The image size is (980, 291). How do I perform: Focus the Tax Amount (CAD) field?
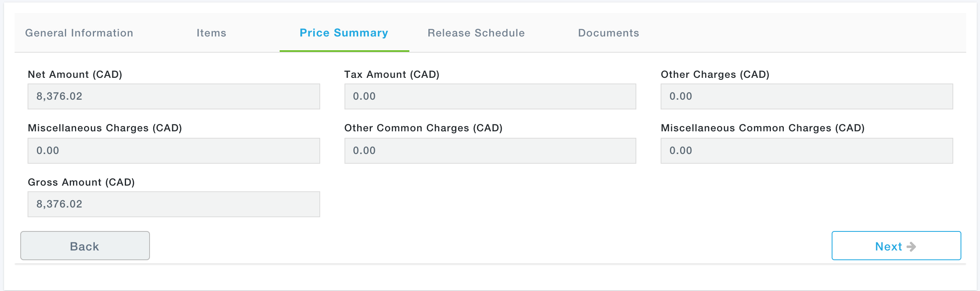tap(490, 96)
